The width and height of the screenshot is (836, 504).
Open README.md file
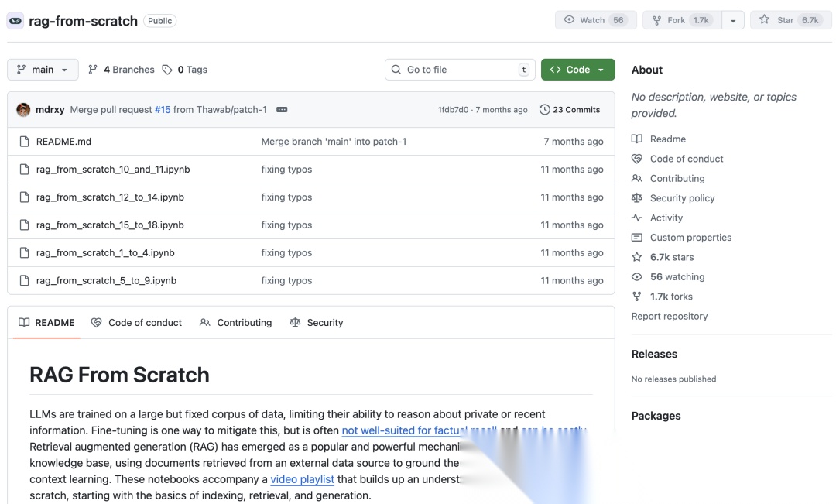click(63, 142)
